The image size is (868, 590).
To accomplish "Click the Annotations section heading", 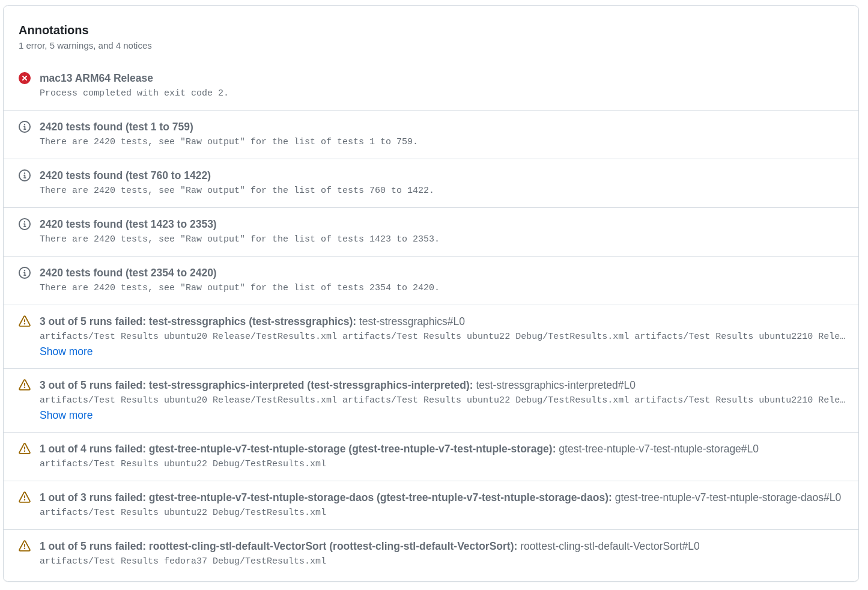I will pyautogui.click(x=53, y=30).
